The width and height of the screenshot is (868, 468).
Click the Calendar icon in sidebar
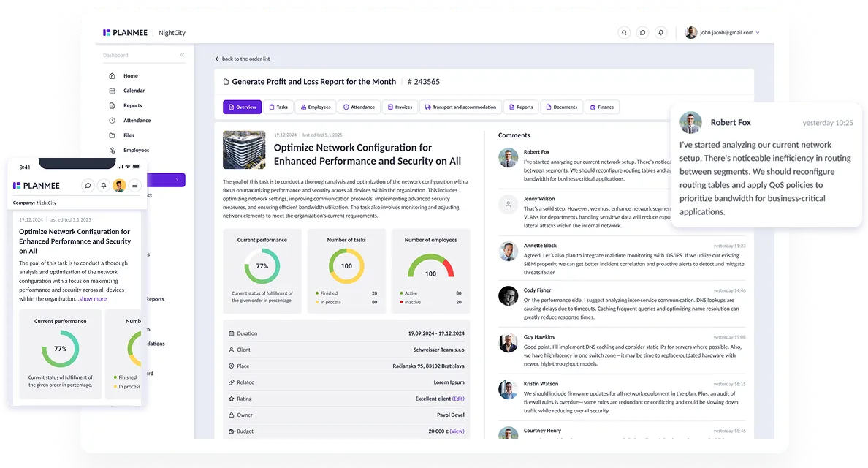pos(112,91)
